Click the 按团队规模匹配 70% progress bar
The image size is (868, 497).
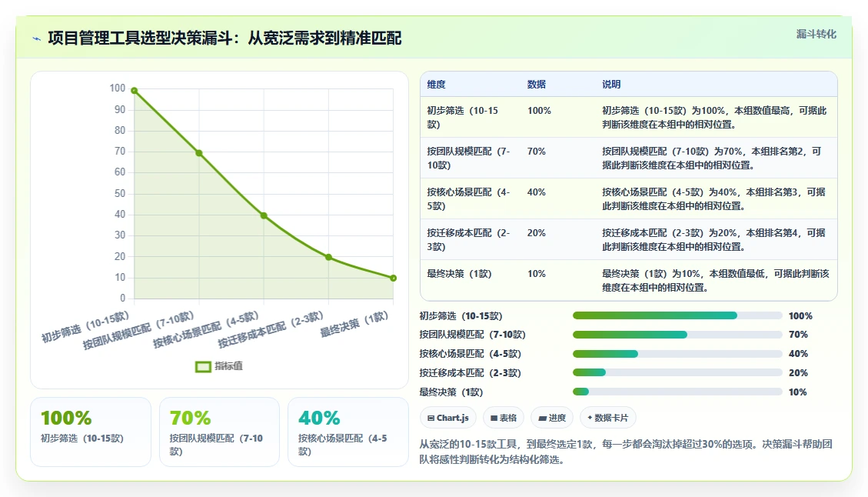coord(677,335)
